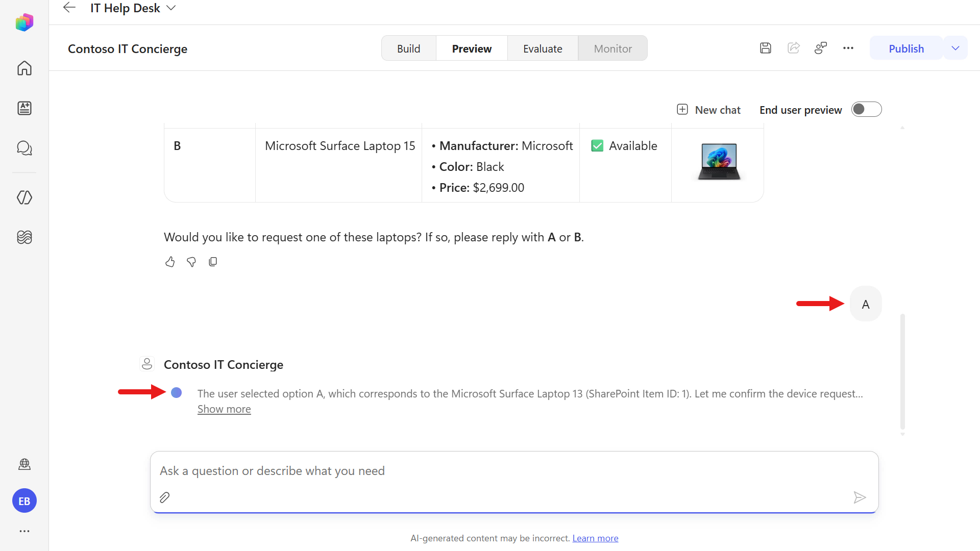Click the "Would you like to request" message

click(374, 237)
